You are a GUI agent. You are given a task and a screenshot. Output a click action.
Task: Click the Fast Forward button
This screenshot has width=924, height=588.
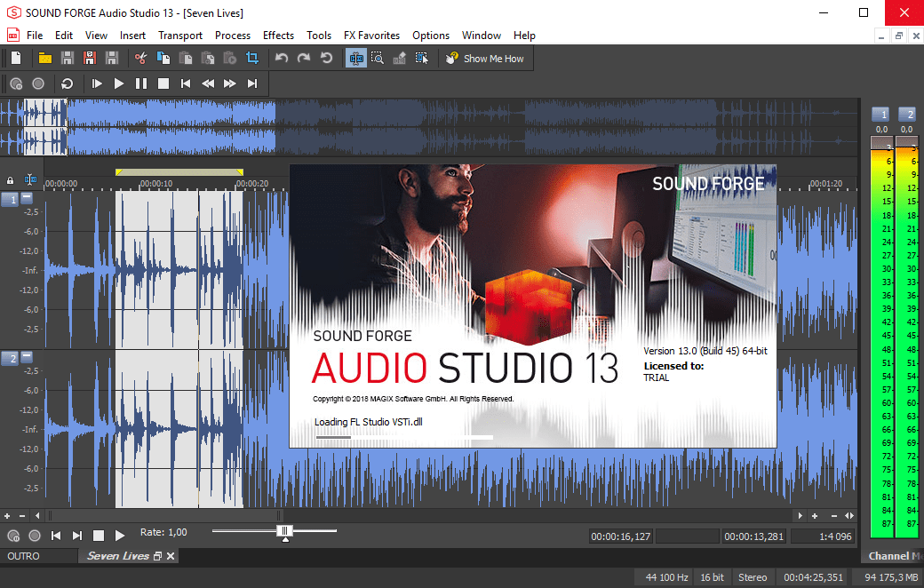(x=230, y=83)
